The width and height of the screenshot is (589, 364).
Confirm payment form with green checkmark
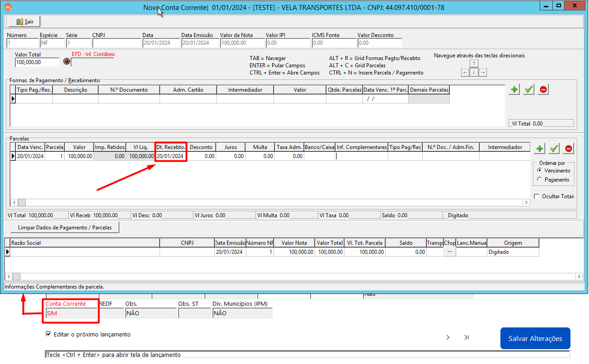coord(528,89)
